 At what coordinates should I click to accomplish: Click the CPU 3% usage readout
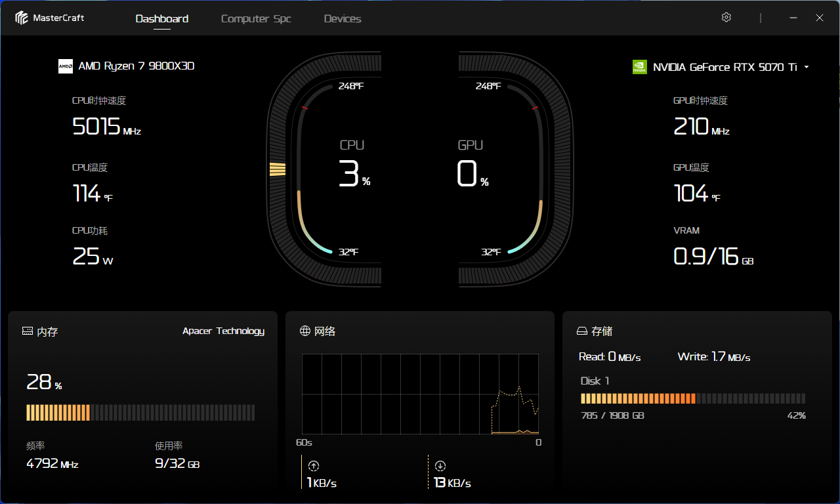point(354,174)
